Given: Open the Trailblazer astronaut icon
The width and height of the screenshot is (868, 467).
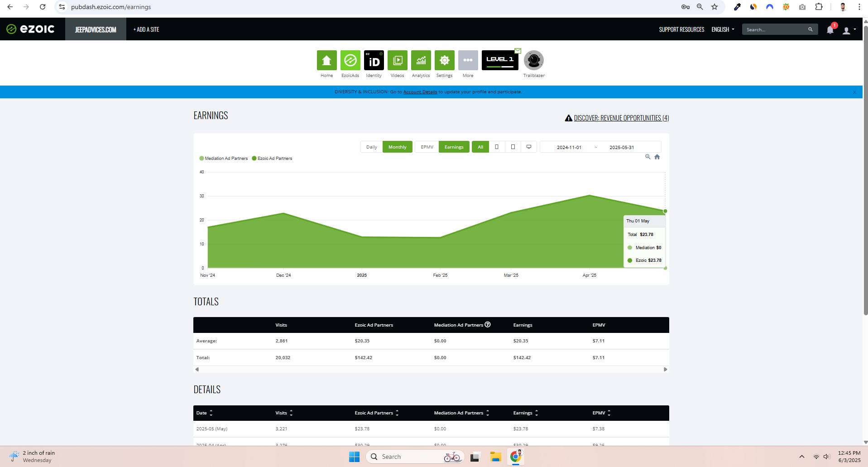Looking at the screenshot, I should (x=534, y=60).
